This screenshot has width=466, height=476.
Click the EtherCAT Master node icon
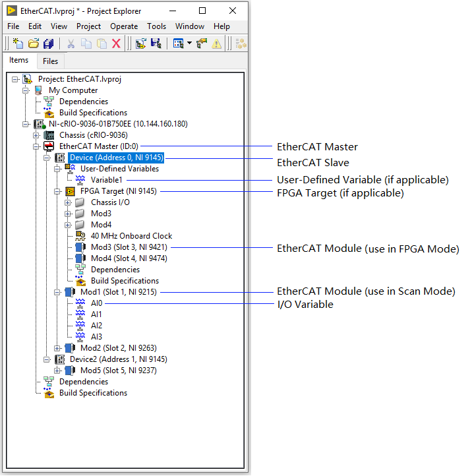pos(49,146)
